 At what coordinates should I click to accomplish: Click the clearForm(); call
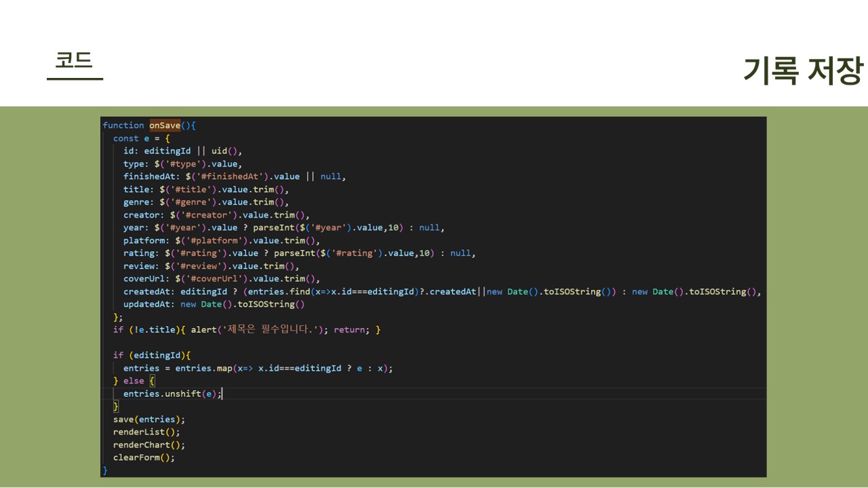[x=144, y=457]
